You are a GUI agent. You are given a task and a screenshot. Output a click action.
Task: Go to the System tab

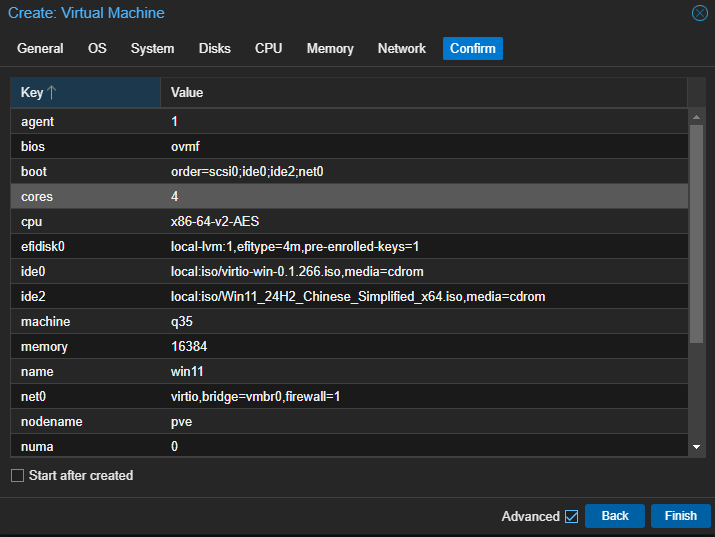tap(152, 48)
